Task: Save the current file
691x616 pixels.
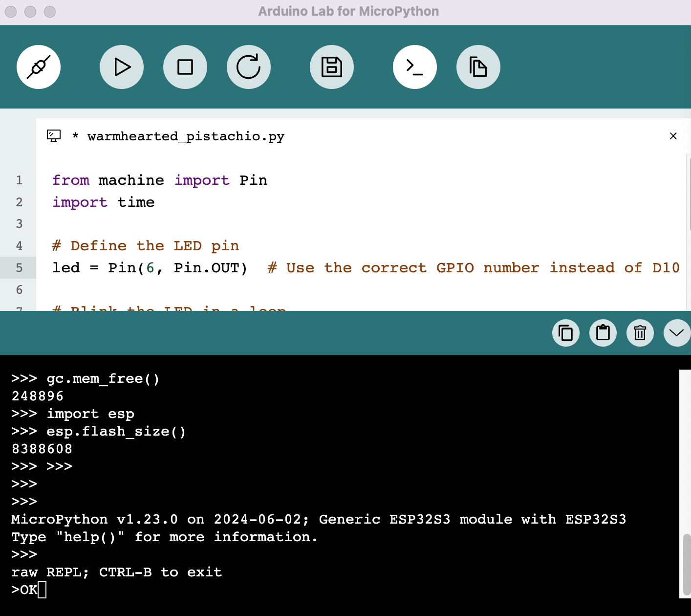Action: click(332, 67)
